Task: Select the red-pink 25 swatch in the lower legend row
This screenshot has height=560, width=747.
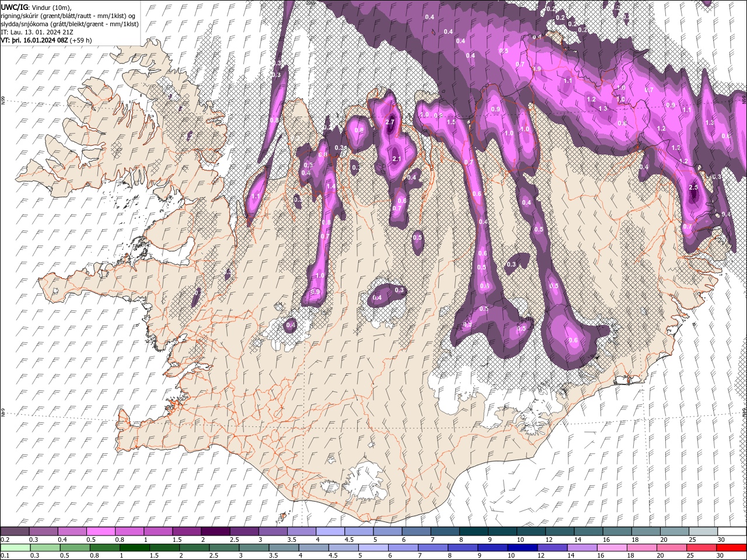Action: 700,548
